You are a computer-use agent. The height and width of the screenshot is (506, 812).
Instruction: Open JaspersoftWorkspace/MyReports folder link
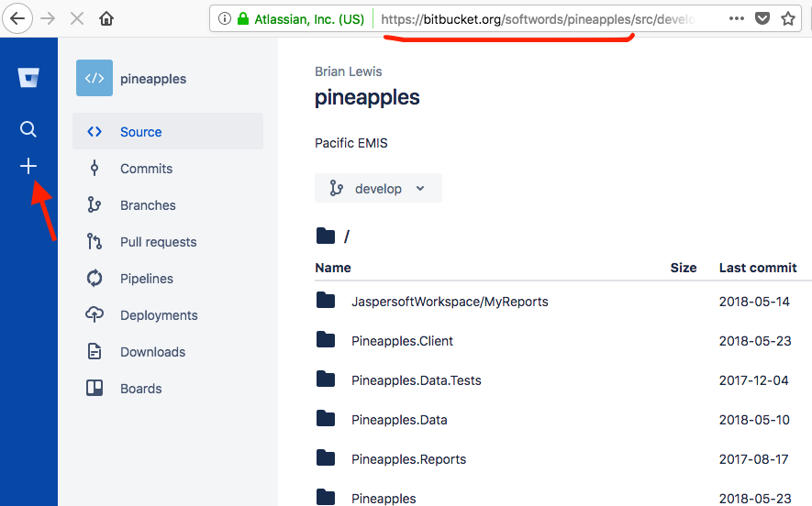pos(450,302)
